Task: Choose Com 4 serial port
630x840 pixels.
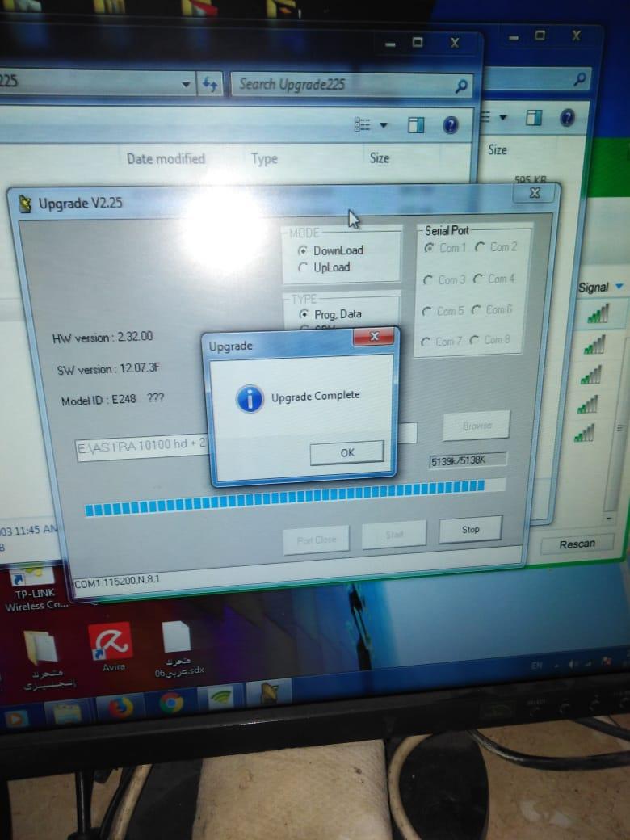Action: tap(478, 279)
